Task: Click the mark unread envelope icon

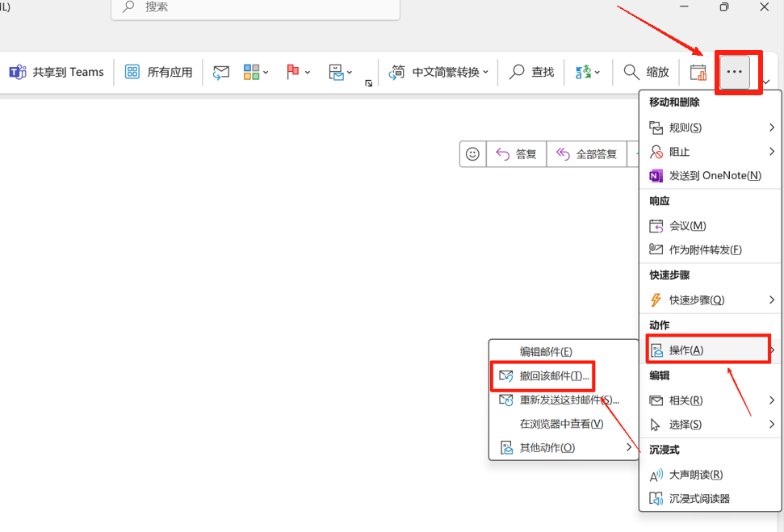Action: 220,72
